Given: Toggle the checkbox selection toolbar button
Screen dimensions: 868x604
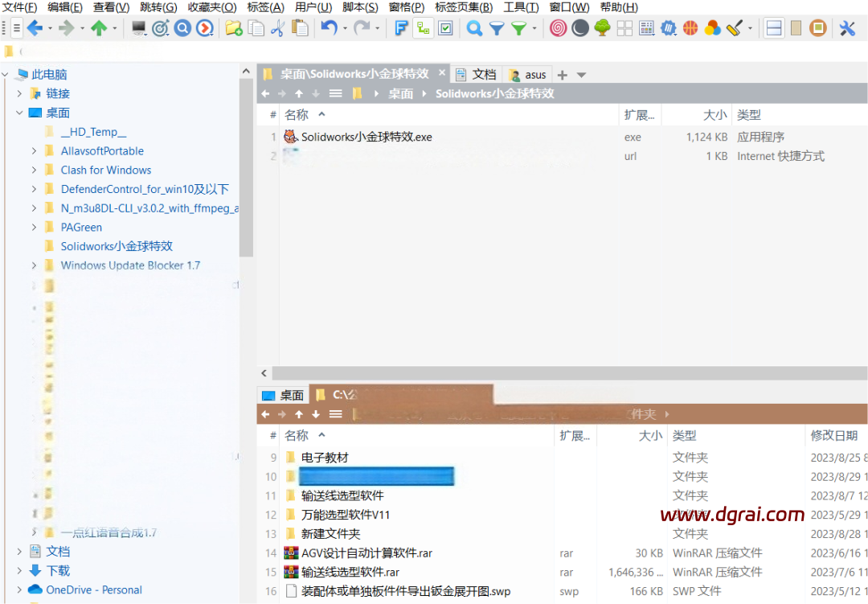Looking at the screenshot, I should (445, 28).
